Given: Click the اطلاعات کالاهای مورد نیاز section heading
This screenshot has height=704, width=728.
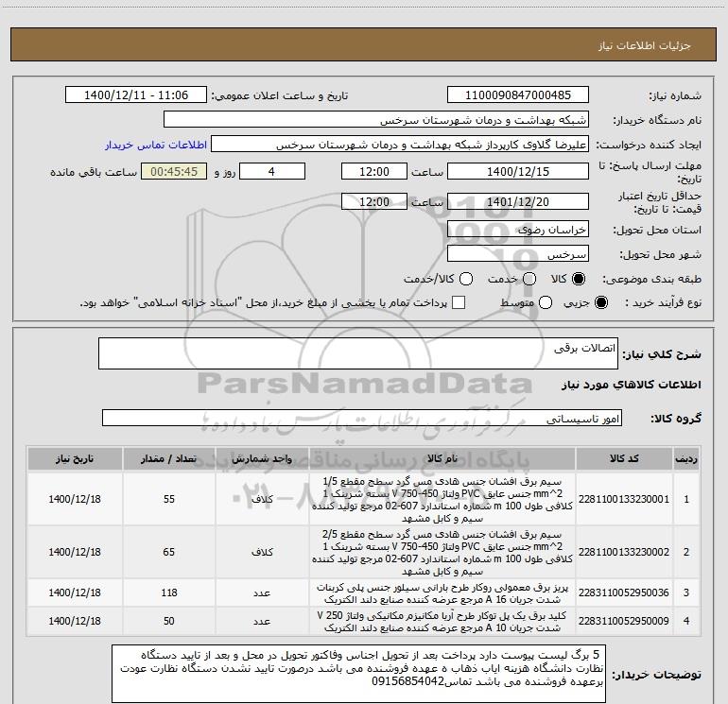Looking at the screenshot, I should tap(632, 385).
